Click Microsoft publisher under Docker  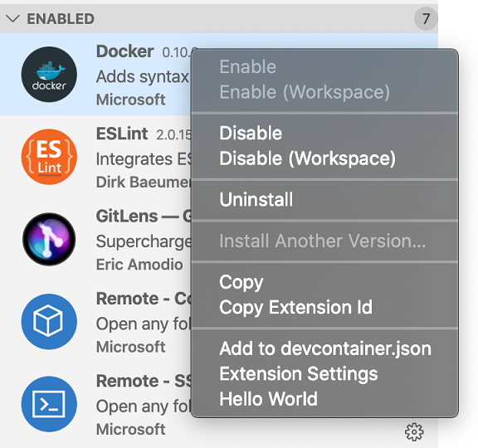[x=131, y=100]
